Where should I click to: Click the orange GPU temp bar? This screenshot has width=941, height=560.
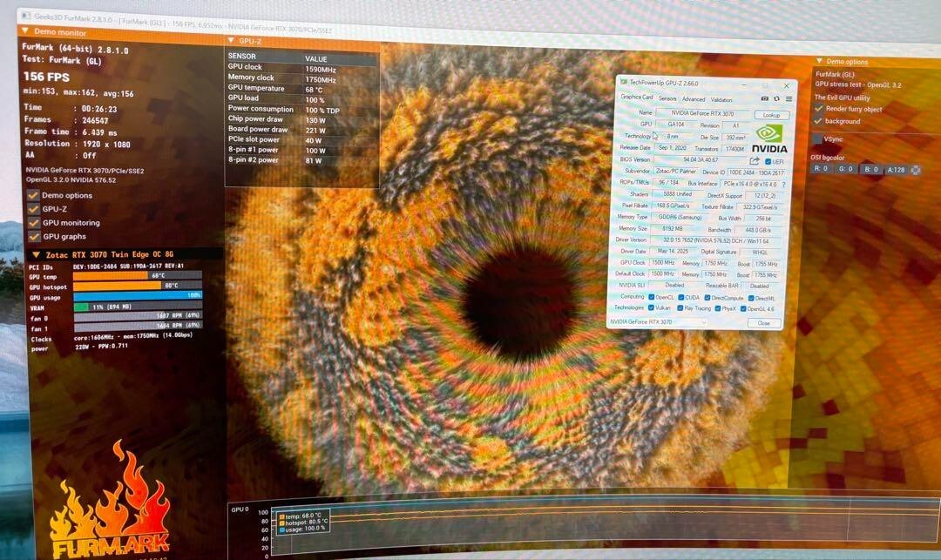coord(138,276)
